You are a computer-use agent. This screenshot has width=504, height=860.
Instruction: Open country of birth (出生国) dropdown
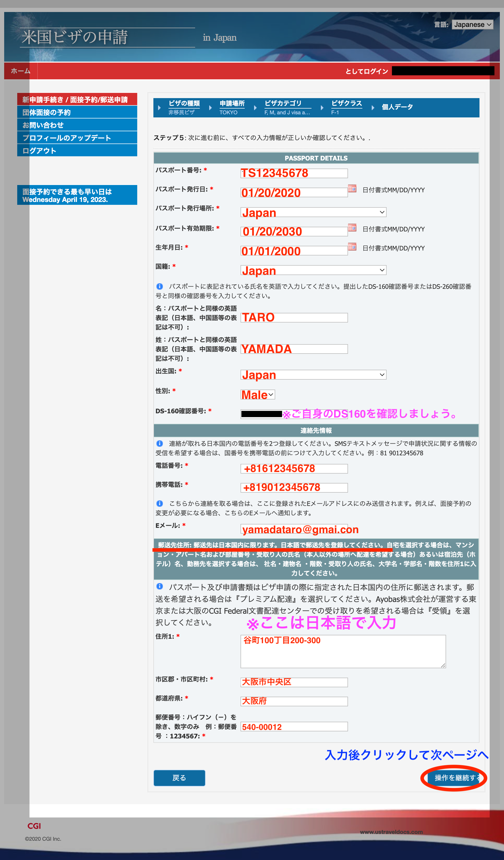pyautogui.click(x=313, y=375)
